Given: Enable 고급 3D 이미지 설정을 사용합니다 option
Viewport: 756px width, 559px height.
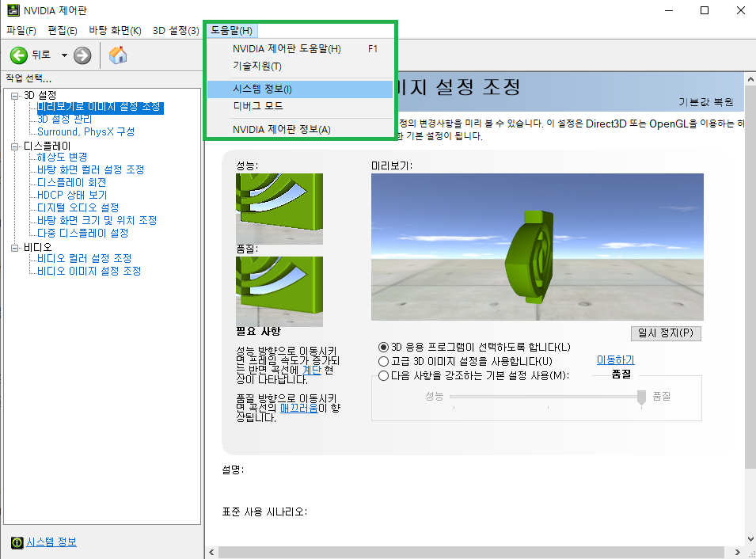Looking at the screenshot, I should 382,360.
